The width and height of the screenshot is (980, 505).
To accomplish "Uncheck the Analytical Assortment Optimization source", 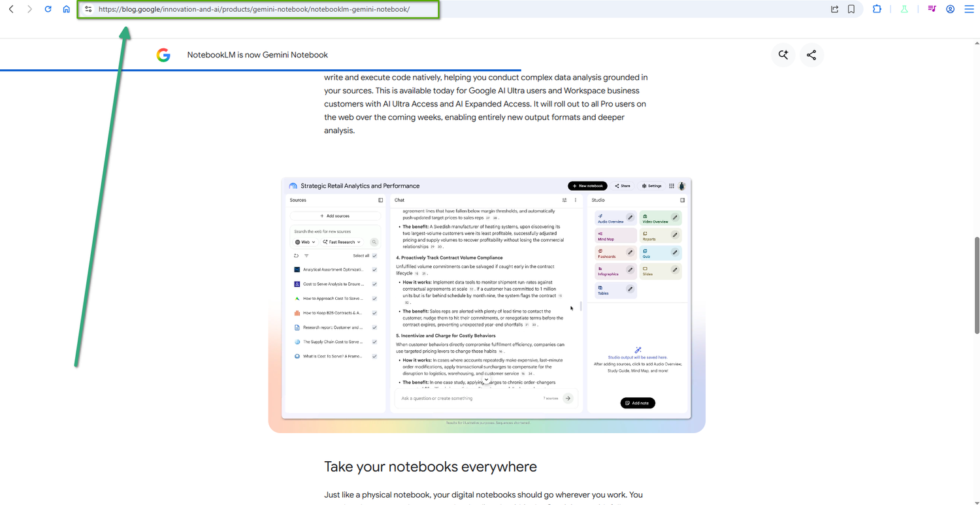I will 374,270.
